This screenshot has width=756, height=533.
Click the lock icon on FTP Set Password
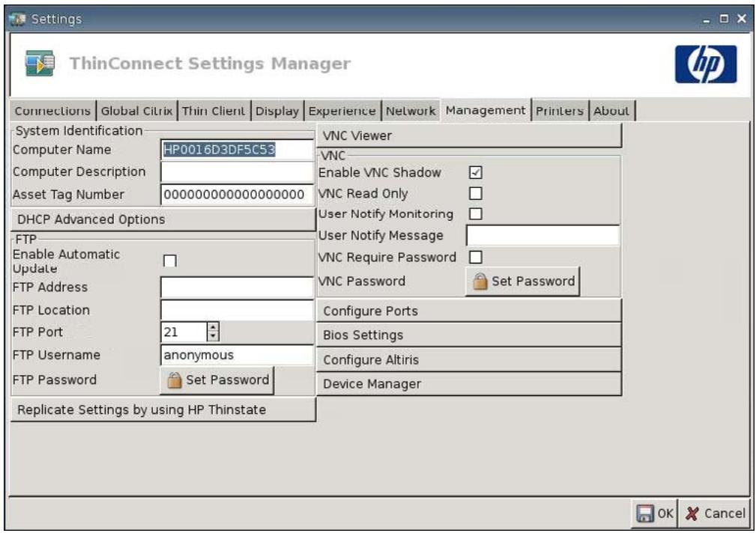tap(174, 380)
